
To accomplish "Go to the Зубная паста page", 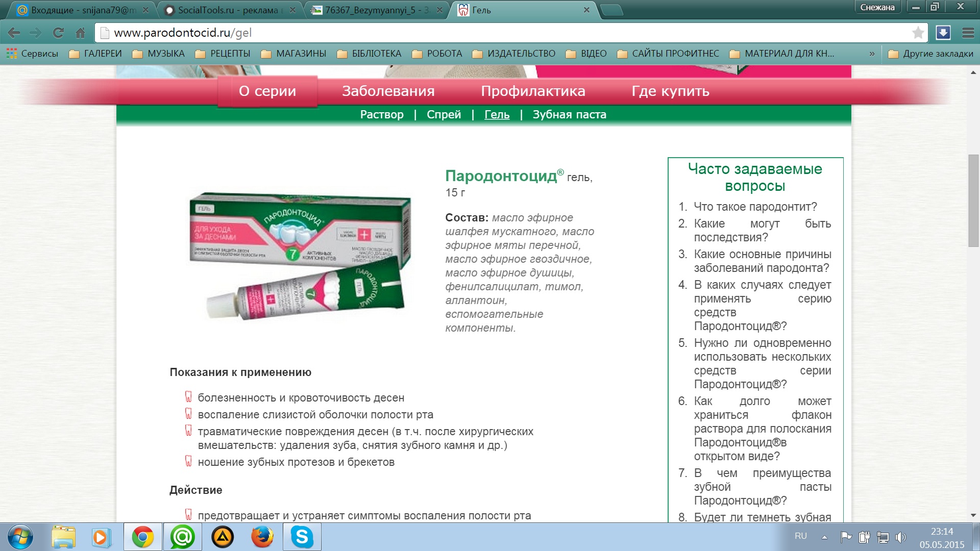I will (569, 114).
